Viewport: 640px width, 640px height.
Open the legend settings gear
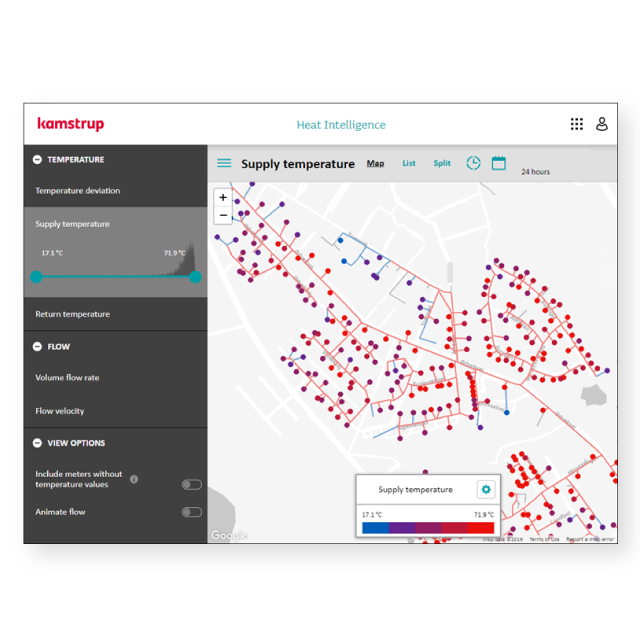pos(486,490)
